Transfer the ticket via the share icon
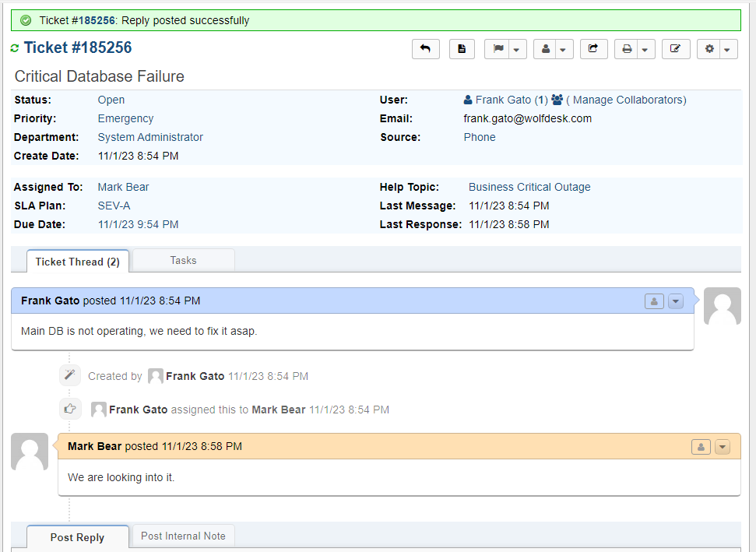 point(593,48)
